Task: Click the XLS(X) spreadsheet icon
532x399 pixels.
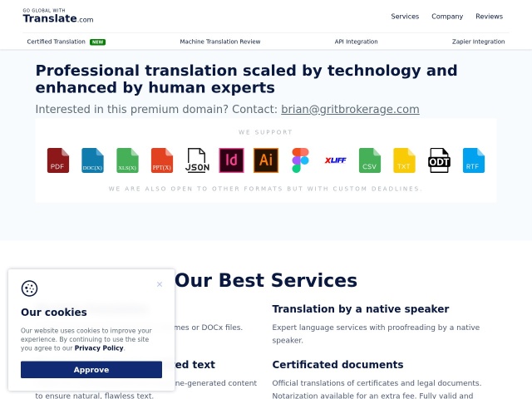Action: pyautogui.click(x=127, y=160)
